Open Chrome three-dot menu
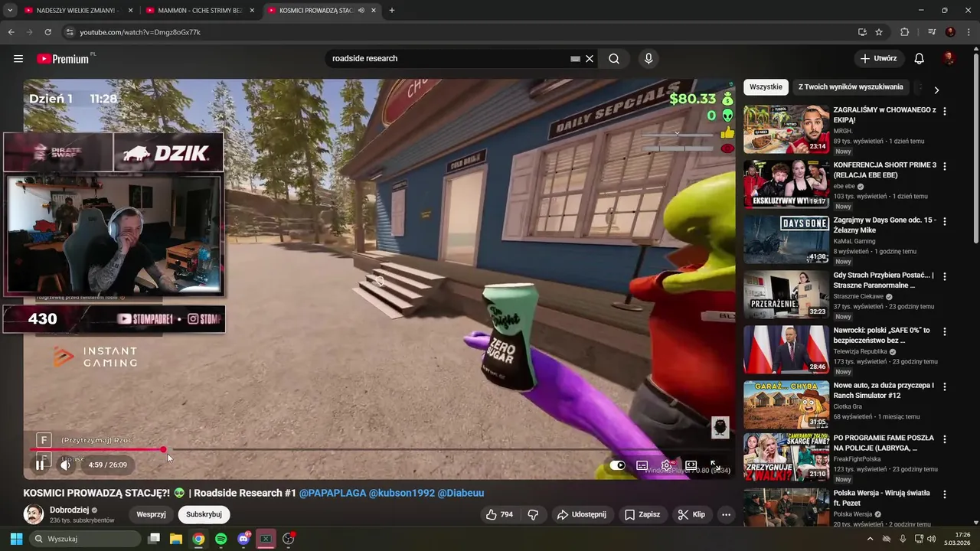The width and height of the screenshot is (980, 551). tap(969, 32)
